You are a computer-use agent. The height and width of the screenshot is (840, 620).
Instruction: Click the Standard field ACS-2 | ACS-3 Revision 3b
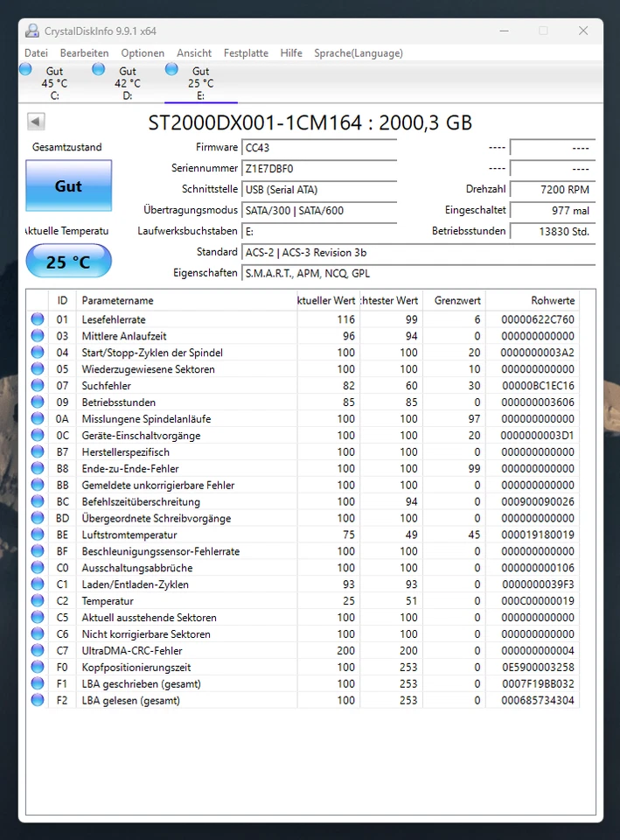pos(418,252)
